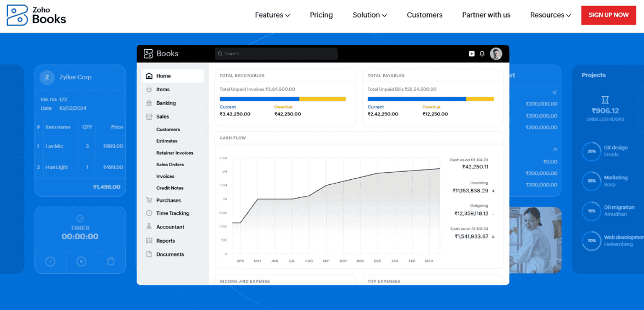Expand the Features dropdown menu
Viewport: 644px width, 310px height.
pos(272,15)
